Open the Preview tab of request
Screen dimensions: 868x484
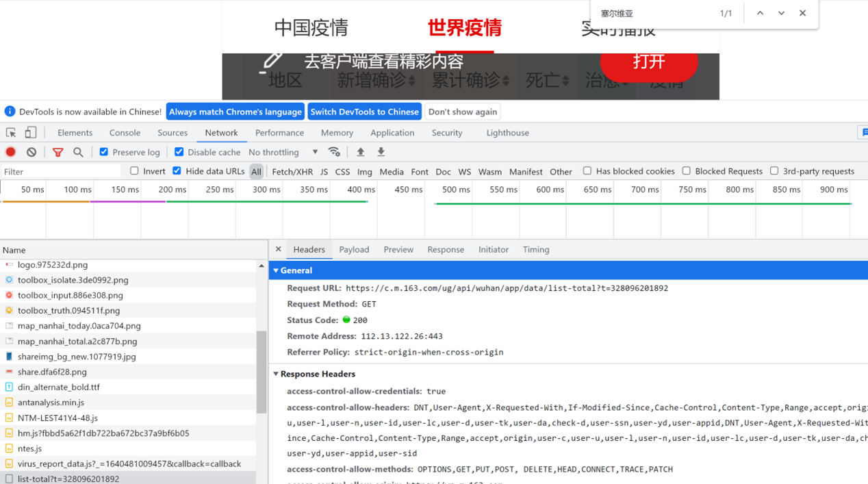[398, 250]
